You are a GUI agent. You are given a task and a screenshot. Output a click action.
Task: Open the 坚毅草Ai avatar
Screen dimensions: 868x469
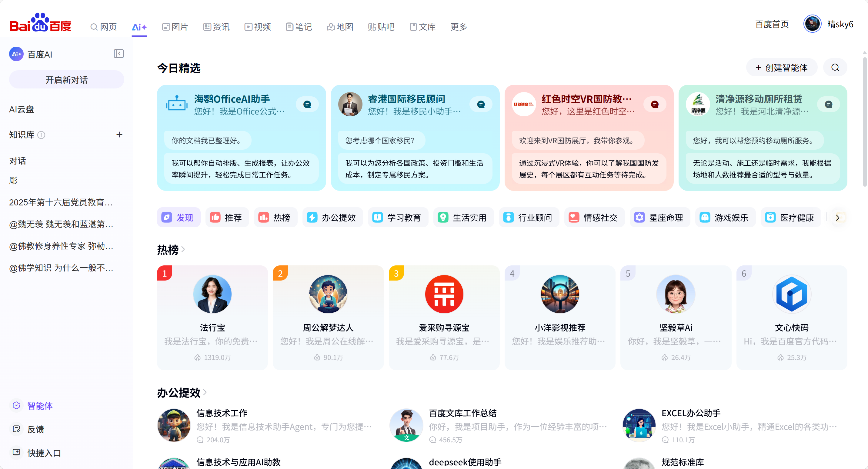pyautogui.click(x=676, y=294)
